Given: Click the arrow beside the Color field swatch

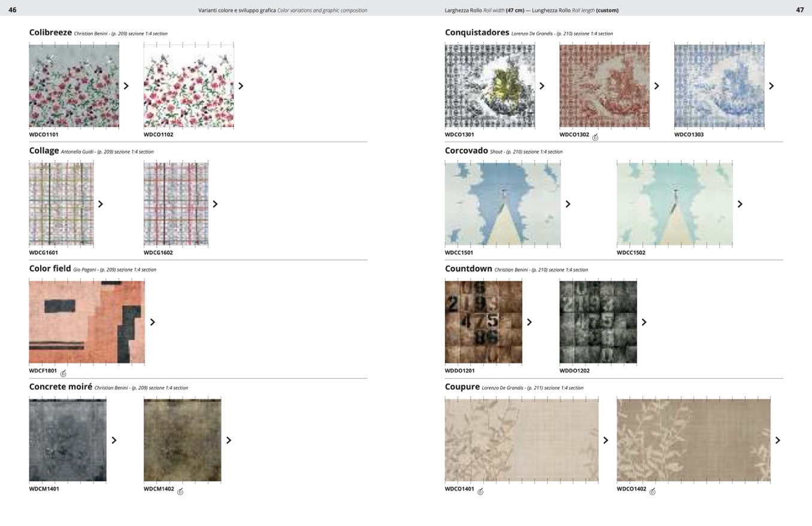Looking at the screenshot, I should tap(153, 322).
